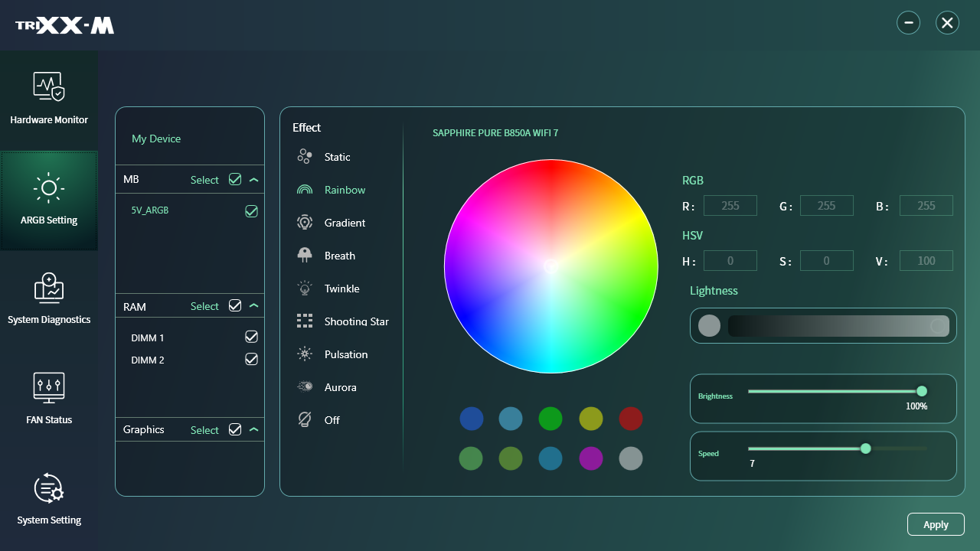980x551 pixels.
Task: Click the S value input field
Action: click(x=827, y=260)
